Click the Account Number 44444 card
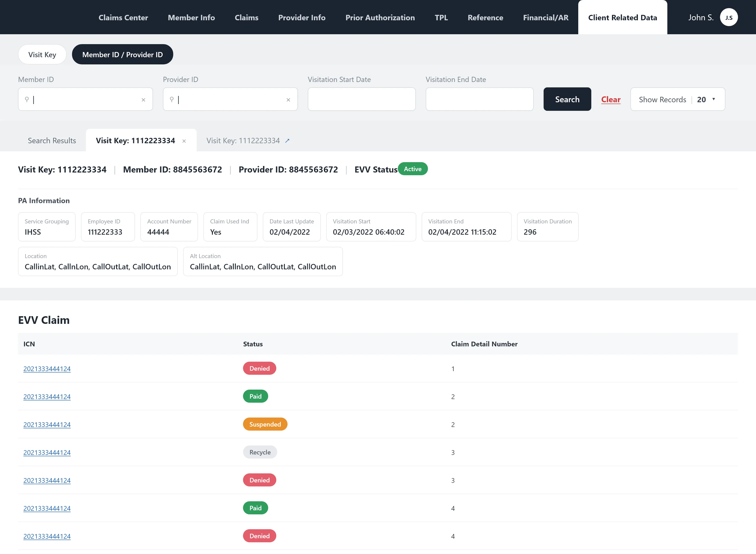The image size is (756, 554). pos(169,227)
